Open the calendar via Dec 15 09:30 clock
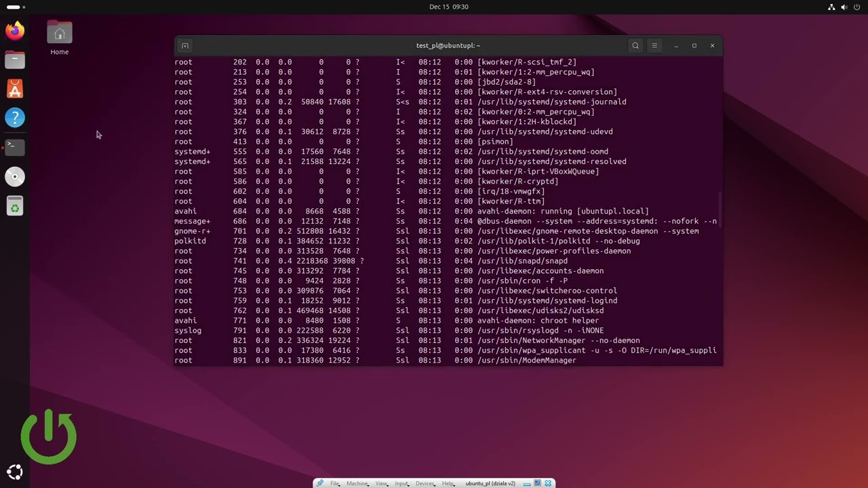Image resolution: width=868 pixels, height=488 pixels. click(x=449, y=7)
